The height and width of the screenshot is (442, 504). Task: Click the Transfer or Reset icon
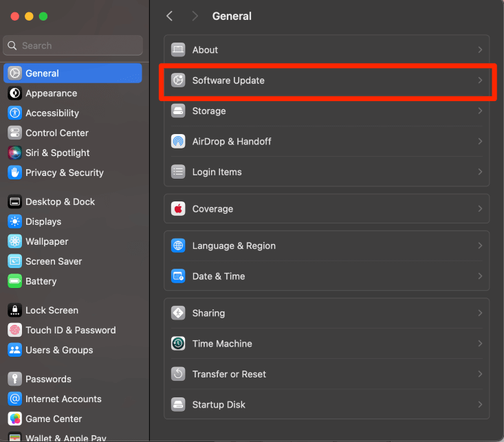[178, 374]
